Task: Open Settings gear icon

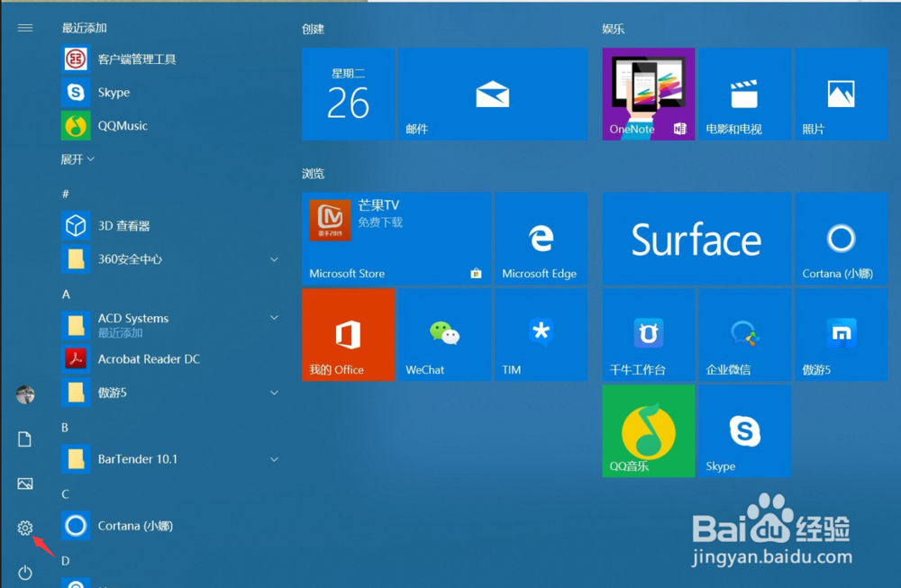Action: pyautogui.click(x=24, y=528)
